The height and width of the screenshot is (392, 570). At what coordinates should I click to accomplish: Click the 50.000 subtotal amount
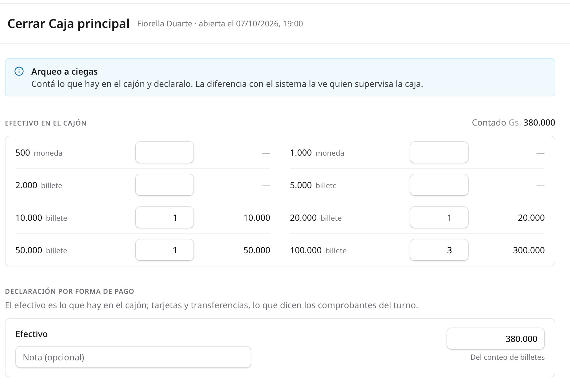[x=257, y=250]
